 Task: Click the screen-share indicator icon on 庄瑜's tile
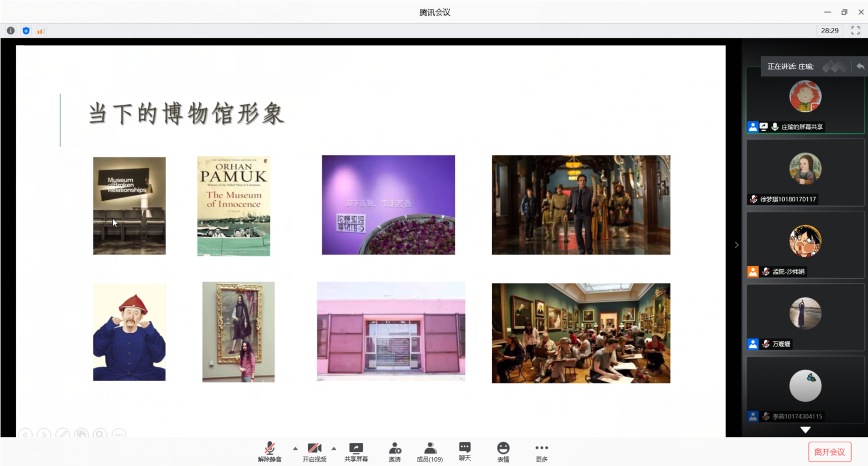click(x=764, y=127)
